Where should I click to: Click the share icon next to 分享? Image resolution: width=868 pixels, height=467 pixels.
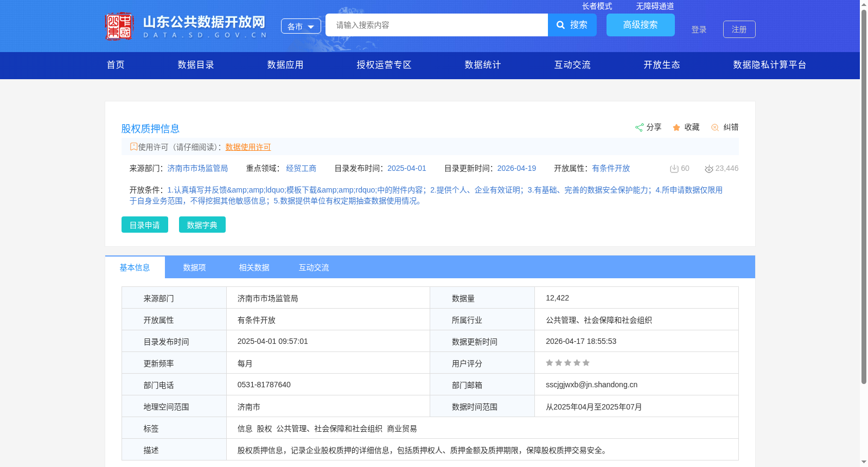[639, 127]
